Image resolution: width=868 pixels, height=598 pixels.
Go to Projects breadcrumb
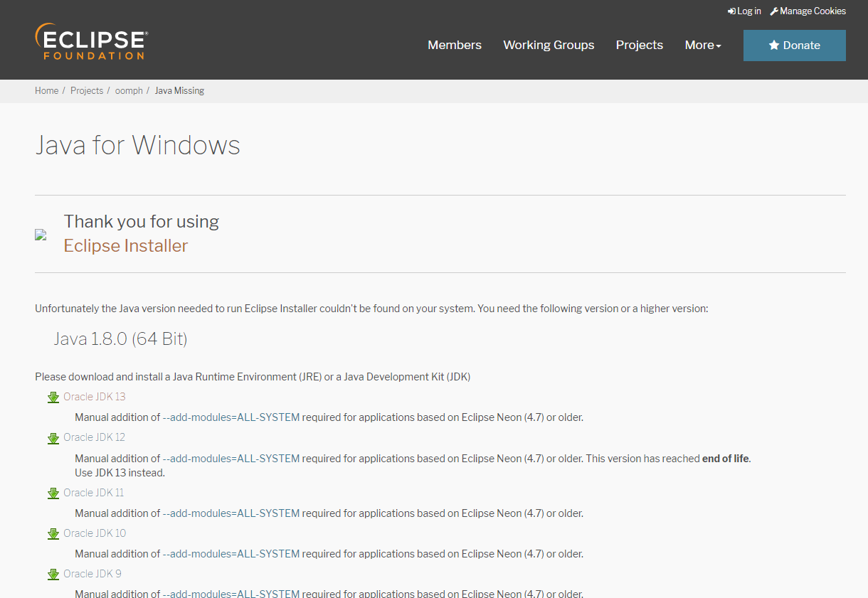(x=87, y=91)
